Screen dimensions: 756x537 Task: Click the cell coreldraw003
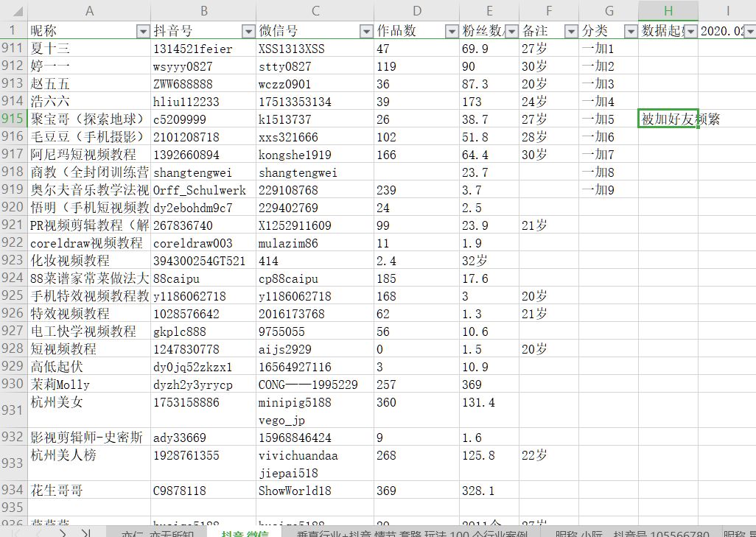203,243
